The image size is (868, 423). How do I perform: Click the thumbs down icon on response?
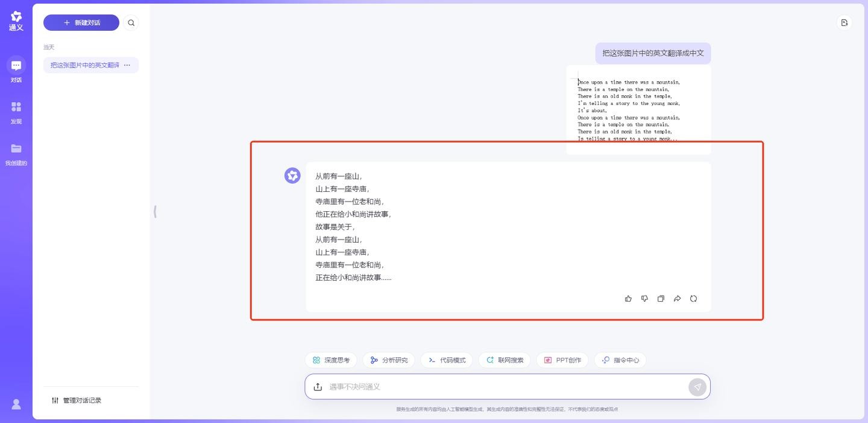point(644,299)
